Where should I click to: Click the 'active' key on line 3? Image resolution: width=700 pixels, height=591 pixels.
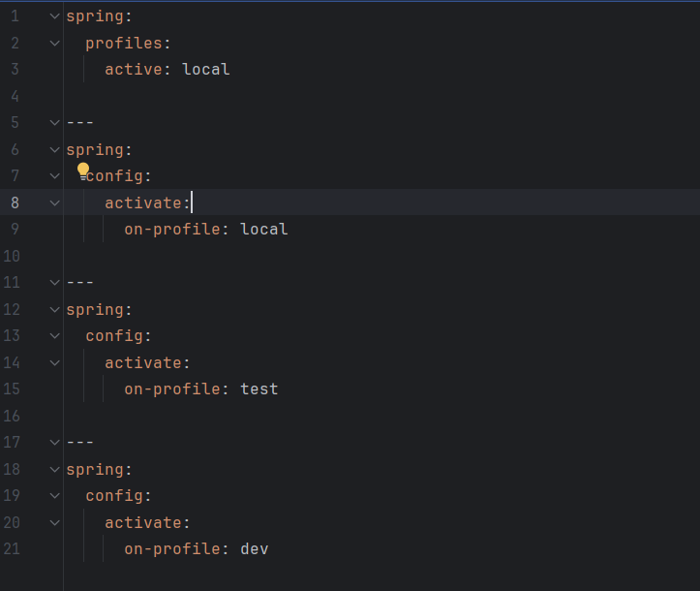tap(134, 69)
